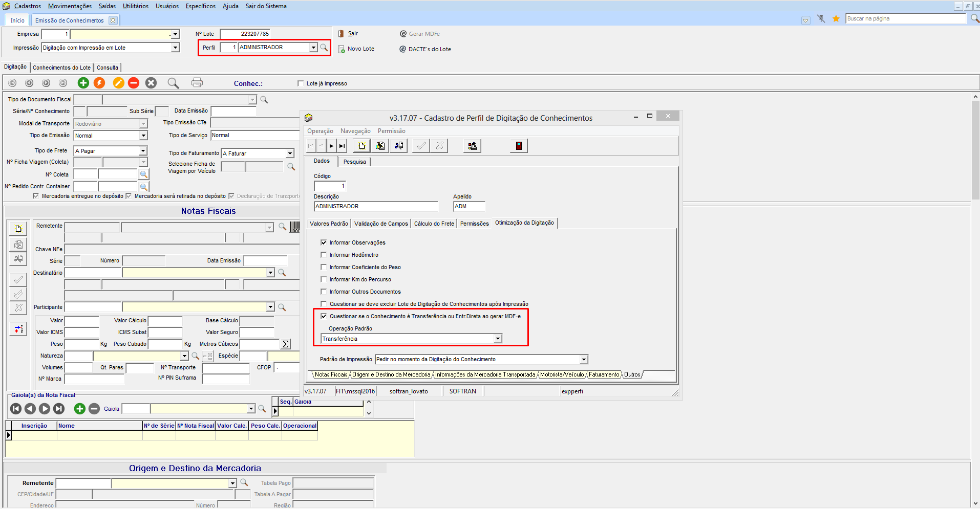Add a new record with the green plus toolbar icon
This screenshot has width=980, height=509.
click(83, 83)
